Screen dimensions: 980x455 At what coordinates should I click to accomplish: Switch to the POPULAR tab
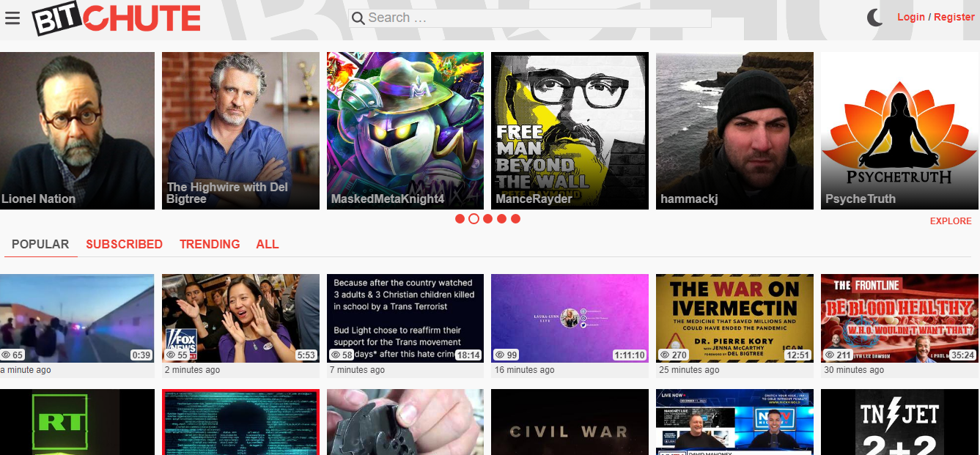point(40,245)
